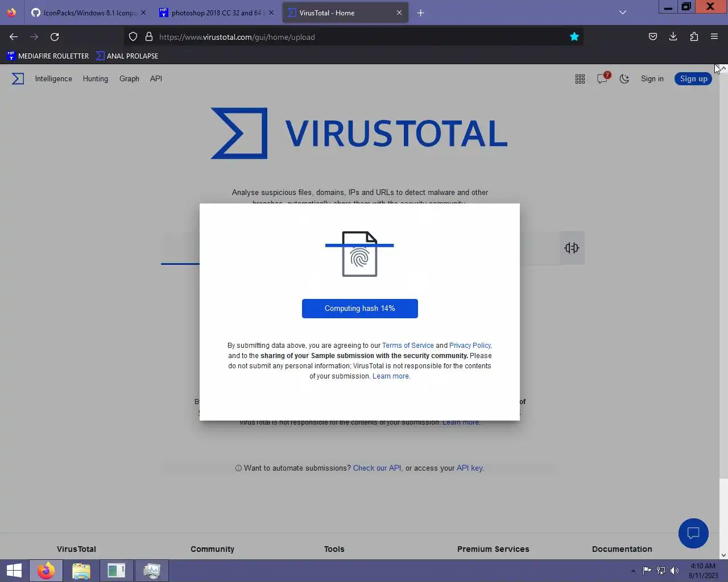728x582 pixels.
Task: Open MEDIAFIRE ROULETTER bookmark
Action: pyautogui.click(x=48, y=56)
